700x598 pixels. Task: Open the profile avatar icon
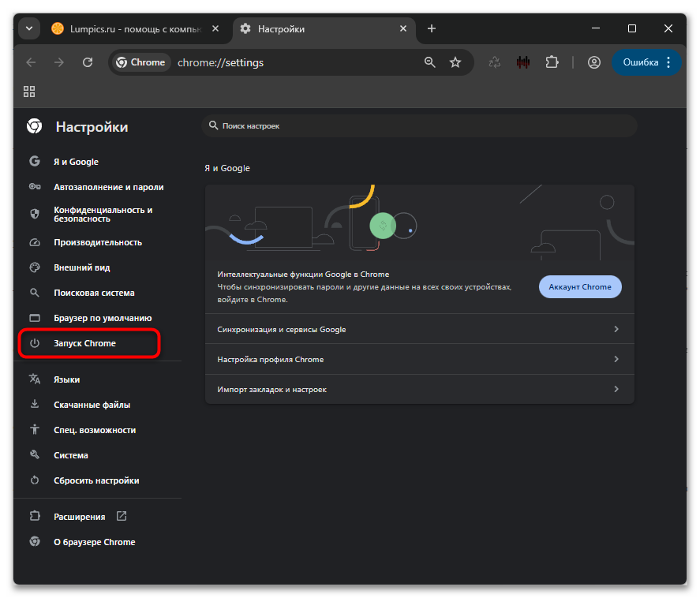(593, 62)
